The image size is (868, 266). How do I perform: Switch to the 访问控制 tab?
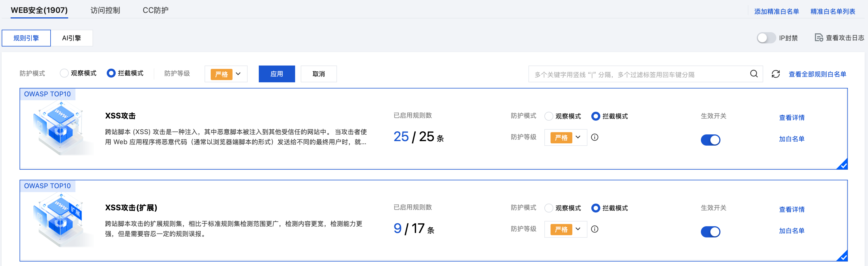pos(105,10)
